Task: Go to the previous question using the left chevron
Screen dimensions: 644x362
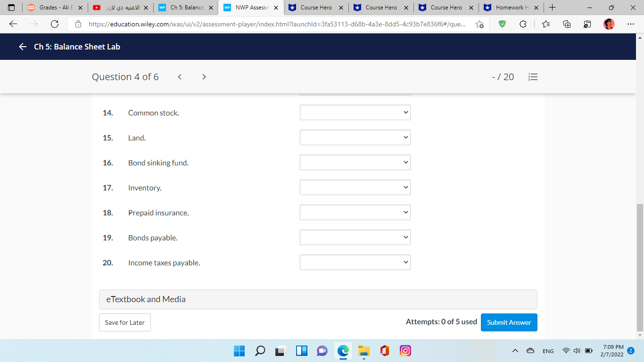Action: click(x=180, y=76)
